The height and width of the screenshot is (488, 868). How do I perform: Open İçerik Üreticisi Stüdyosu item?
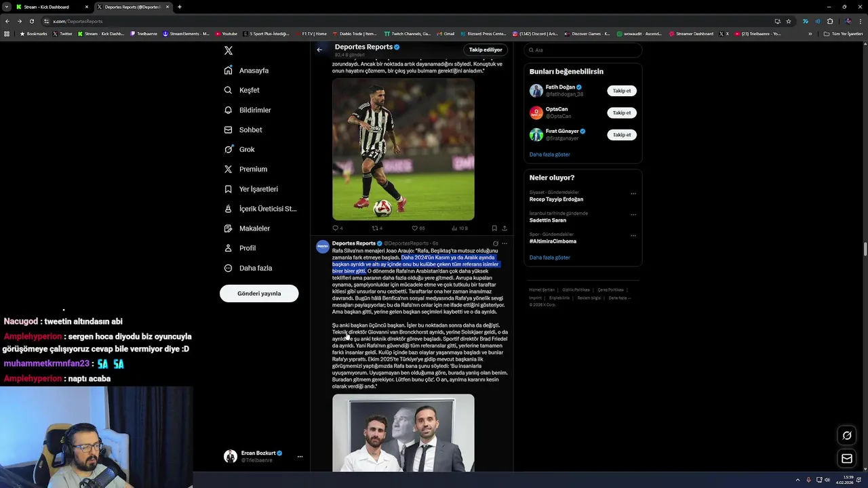260,209
